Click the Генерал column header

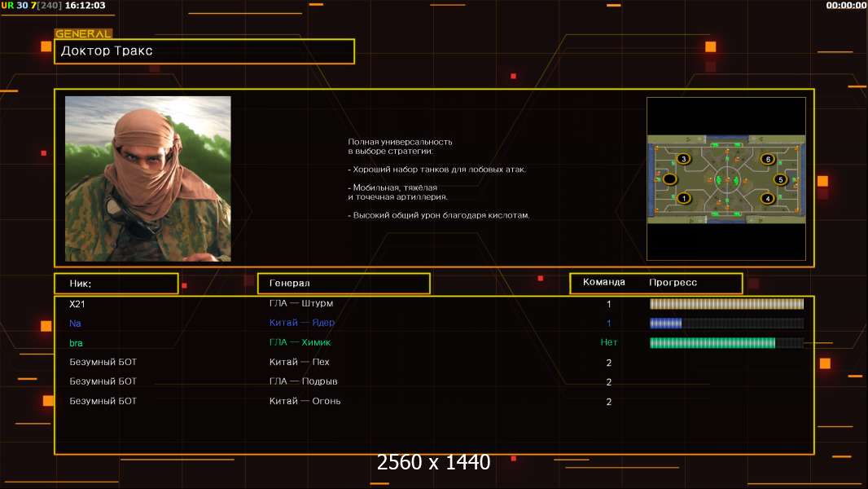[344, 284]
